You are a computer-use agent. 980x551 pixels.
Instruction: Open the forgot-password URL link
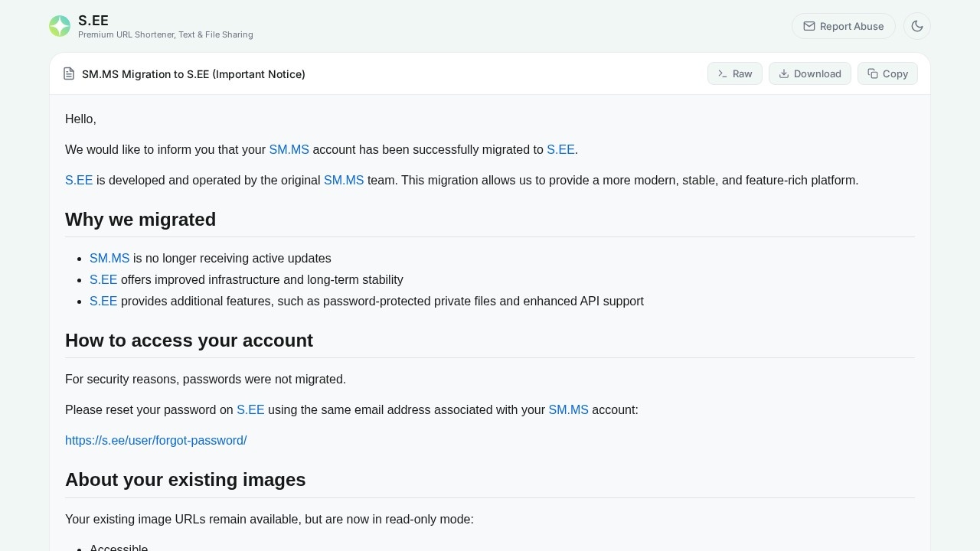[155, 441]
